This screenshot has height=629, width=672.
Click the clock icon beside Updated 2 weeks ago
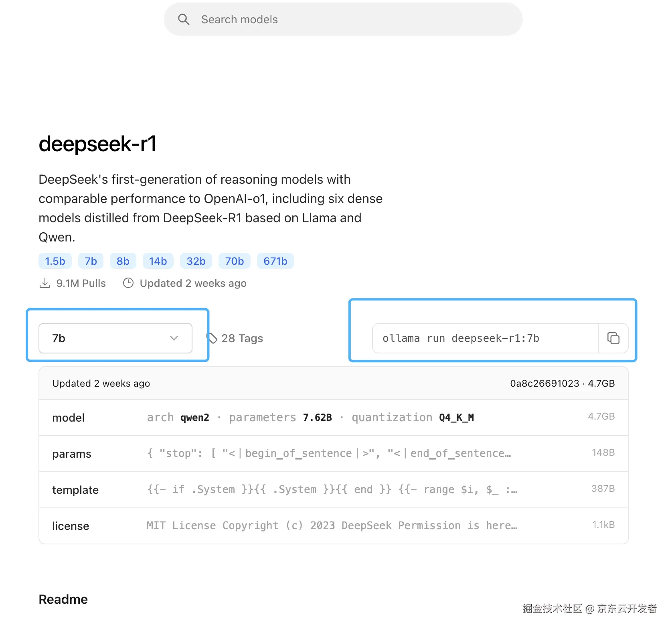point(128,283)
